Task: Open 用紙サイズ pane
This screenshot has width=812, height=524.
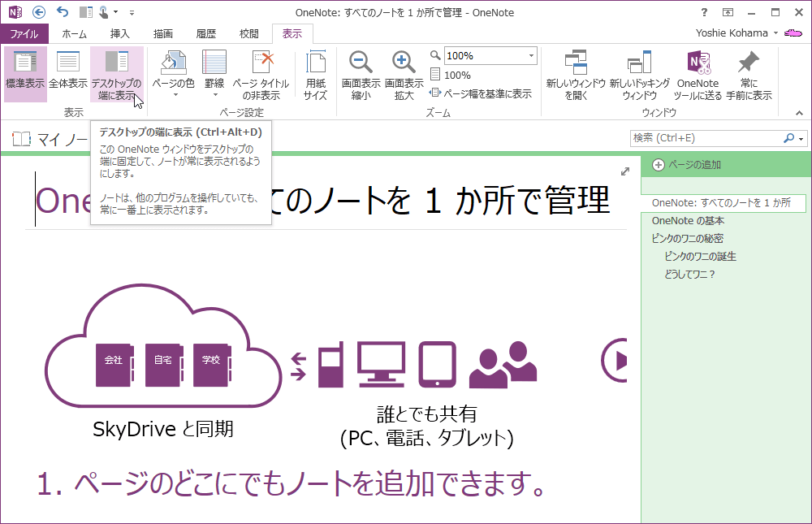Action: [315, 74]
